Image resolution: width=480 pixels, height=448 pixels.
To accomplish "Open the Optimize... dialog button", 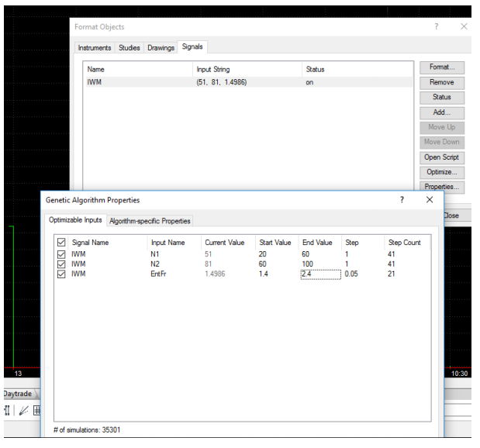I will click(442, 172).
